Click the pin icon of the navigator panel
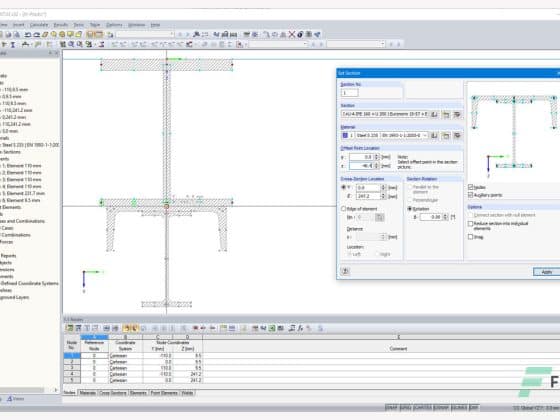 click(50, 53)
